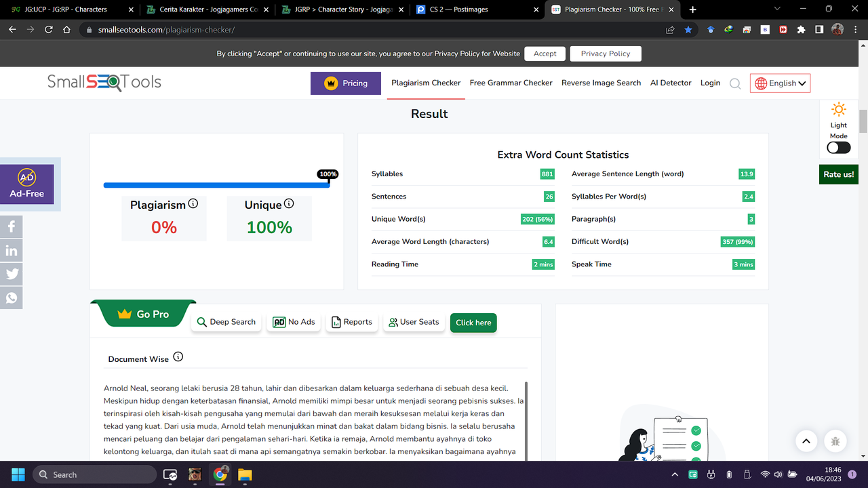Click the B extension icon in toolbar
This screenshot has height=488, width=868.
(765, 30)
